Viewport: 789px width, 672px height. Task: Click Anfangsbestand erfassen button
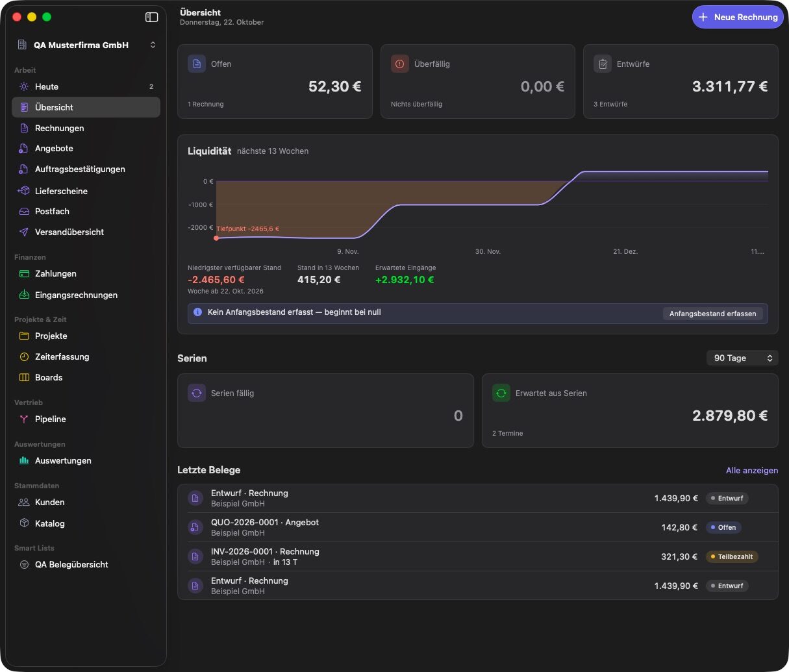tap(712, 314)
